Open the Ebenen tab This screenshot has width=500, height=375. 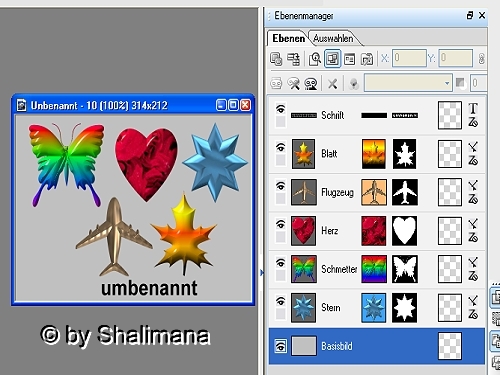click(x=288, y=38)
